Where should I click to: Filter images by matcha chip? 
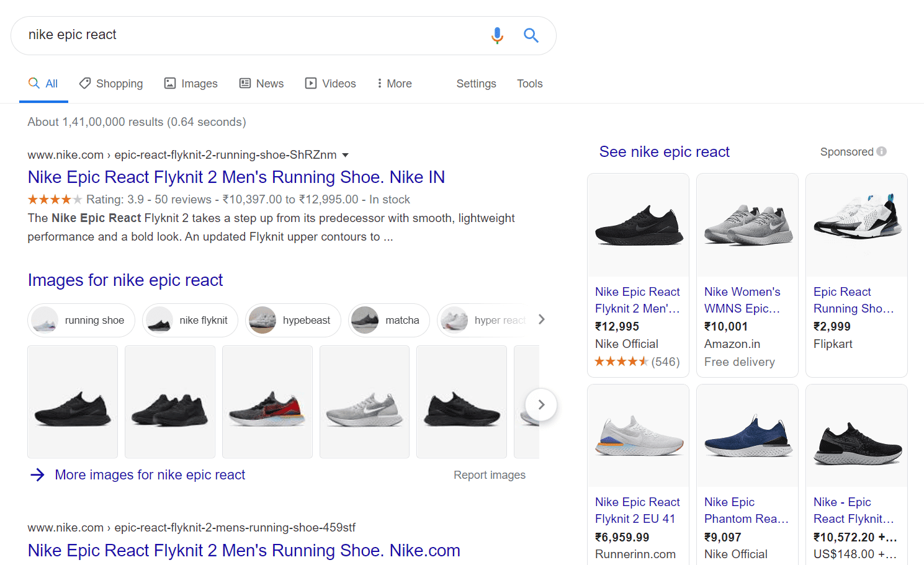pyautogui.click(x=388, y=320)
